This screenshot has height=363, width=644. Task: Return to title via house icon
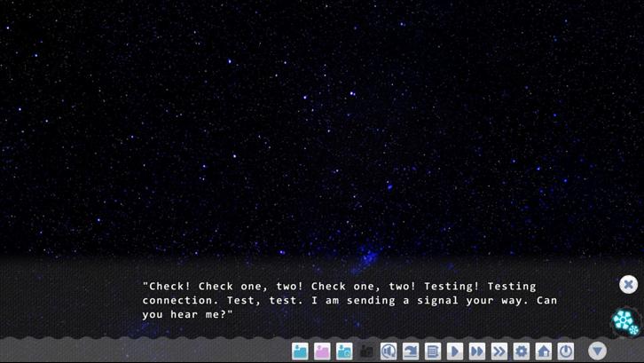(544, 351)
